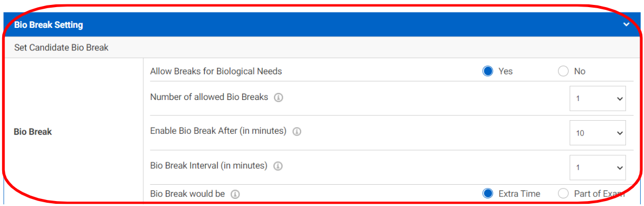This screenshot has width=644, height=206.
Task: View info icon for Bio Break would be
Action: (x=235, y=194)
